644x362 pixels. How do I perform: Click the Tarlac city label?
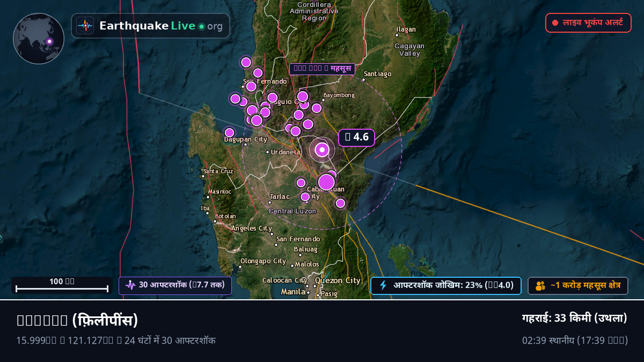[x=280, y=197]
